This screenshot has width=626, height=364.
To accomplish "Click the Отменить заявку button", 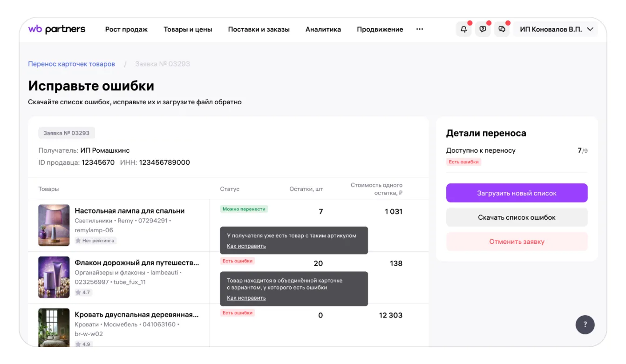I will coord(517,242).
